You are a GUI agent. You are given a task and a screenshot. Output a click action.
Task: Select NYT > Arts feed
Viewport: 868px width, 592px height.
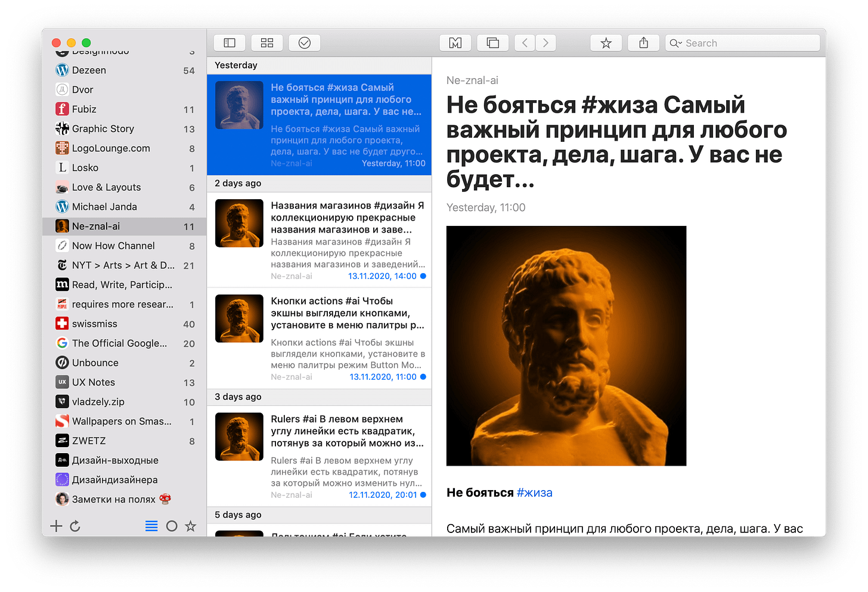(125, 265)
